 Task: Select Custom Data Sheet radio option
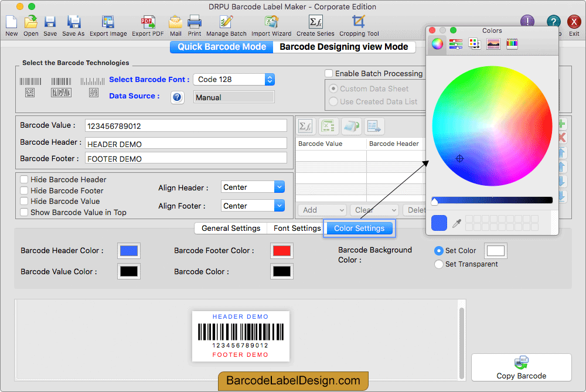click(333, 88)
